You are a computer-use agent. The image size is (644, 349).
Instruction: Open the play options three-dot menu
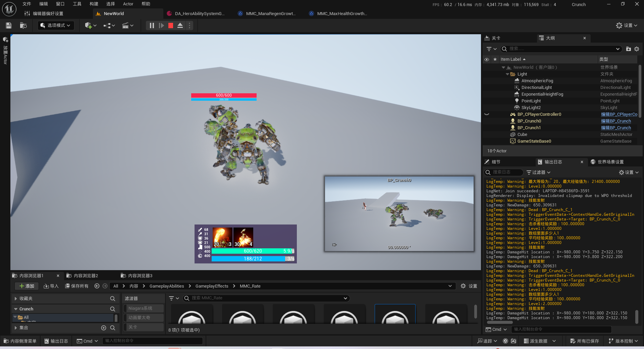(x=190, y=26)
